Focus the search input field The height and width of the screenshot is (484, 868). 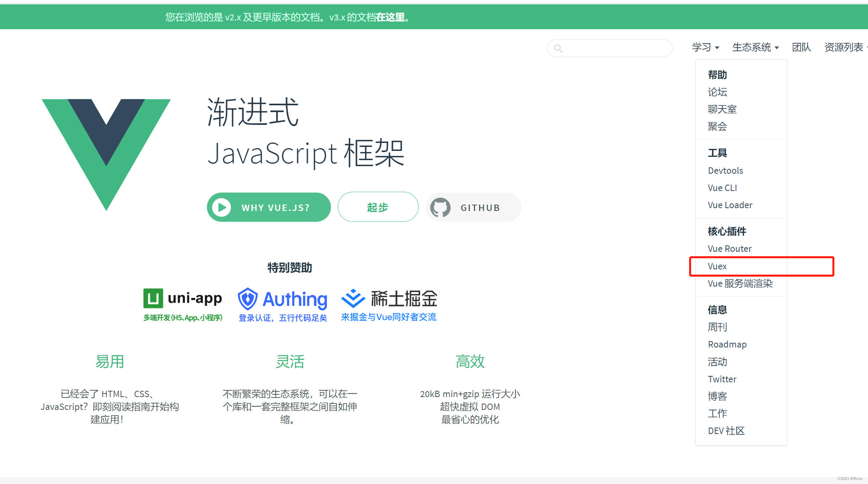(x=616, y=48)
